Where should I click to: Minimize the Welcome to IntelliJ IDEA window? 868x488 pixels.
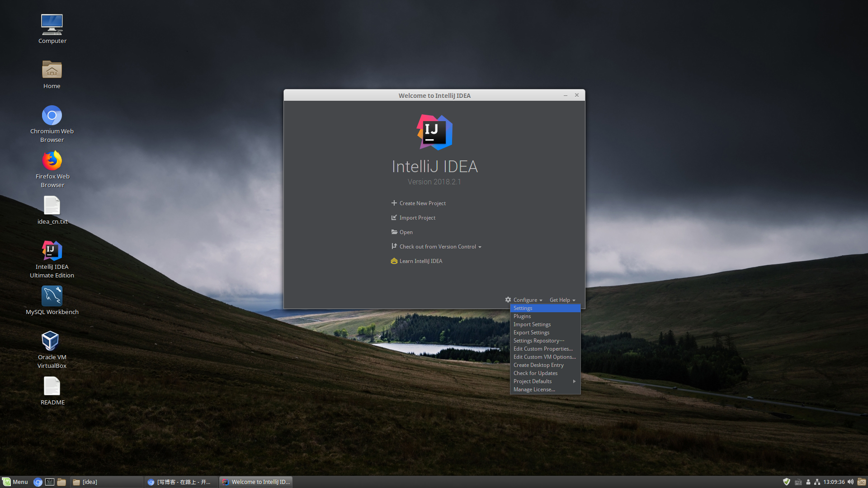[x=565, y=95]
